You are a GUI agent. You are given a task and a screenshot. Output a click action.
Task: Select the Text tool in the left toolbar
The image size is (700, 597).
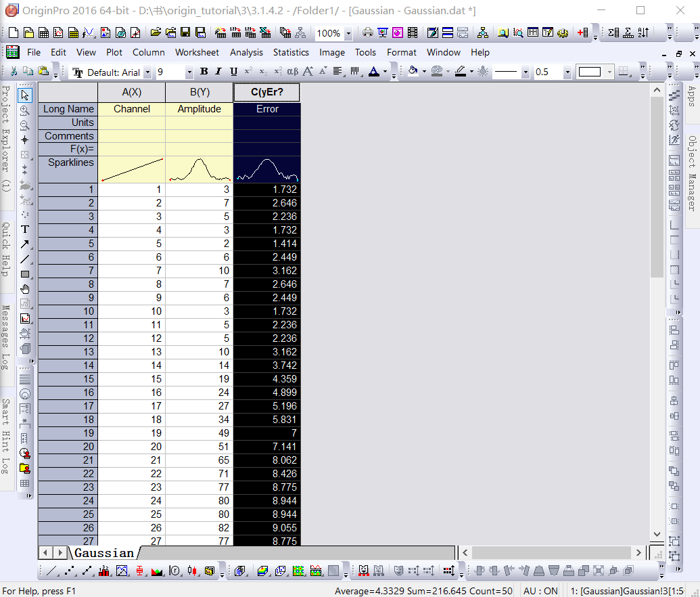click(x=25, y=229)
